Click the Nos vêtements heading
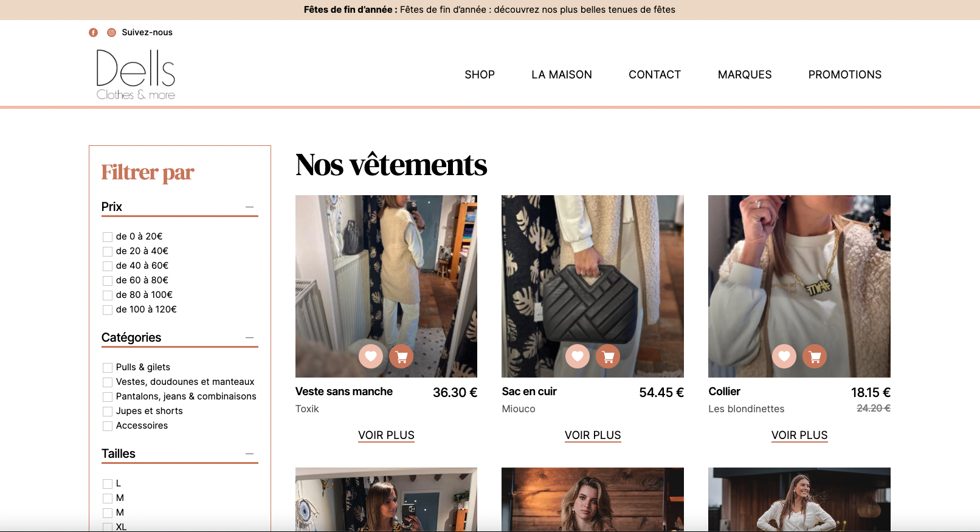This screenshot has height=532, width=980. (391, 165)
